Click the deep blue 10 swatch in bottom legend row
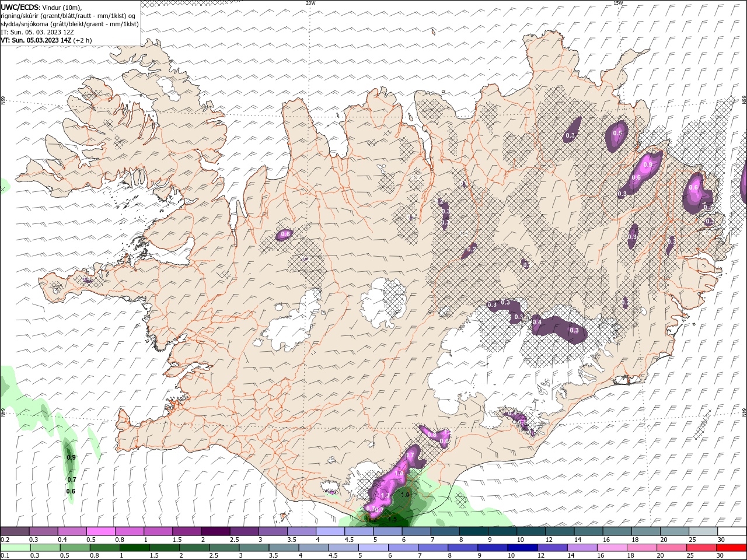Screen dimensions: 747x560 (x=522, y=548)
